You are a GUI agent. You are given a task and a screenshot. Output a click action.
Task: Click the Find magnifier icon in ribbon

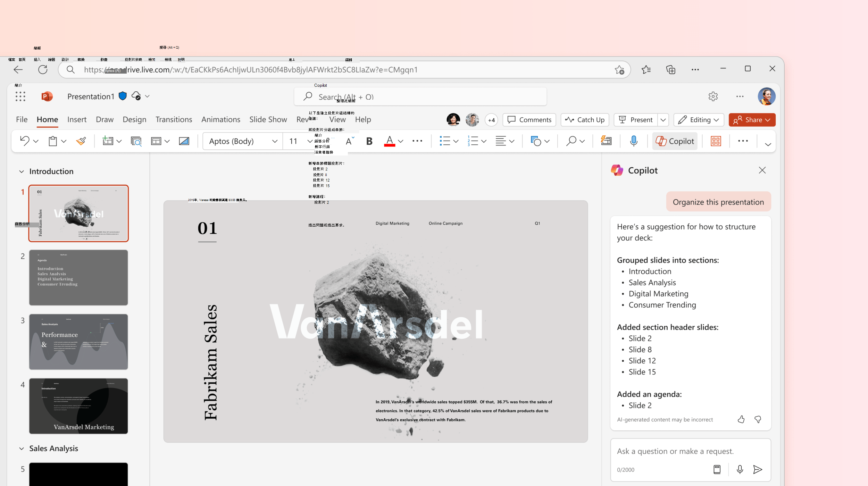coord(571,141)
